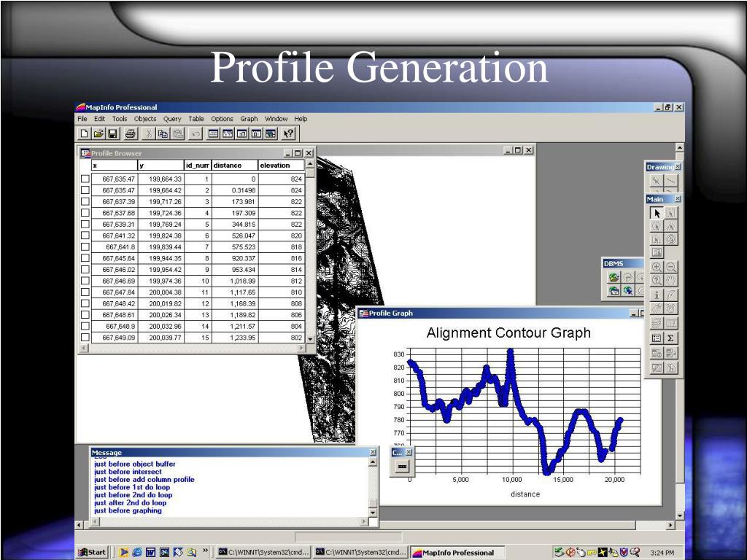Close the Drawing toolbar
Image resolution: width=747 pixels, height=560 pixels.
point(678,167)
